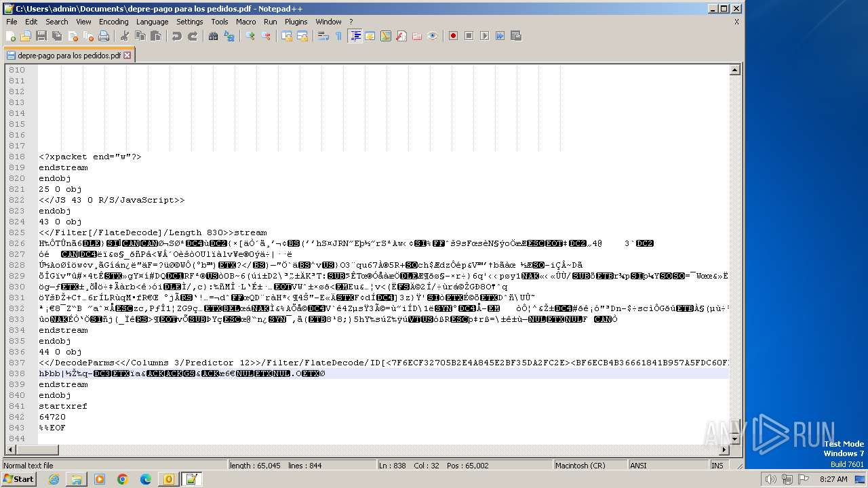
Task: Click vertical scrollbar up arrow
Action: [x=735, y=70]
